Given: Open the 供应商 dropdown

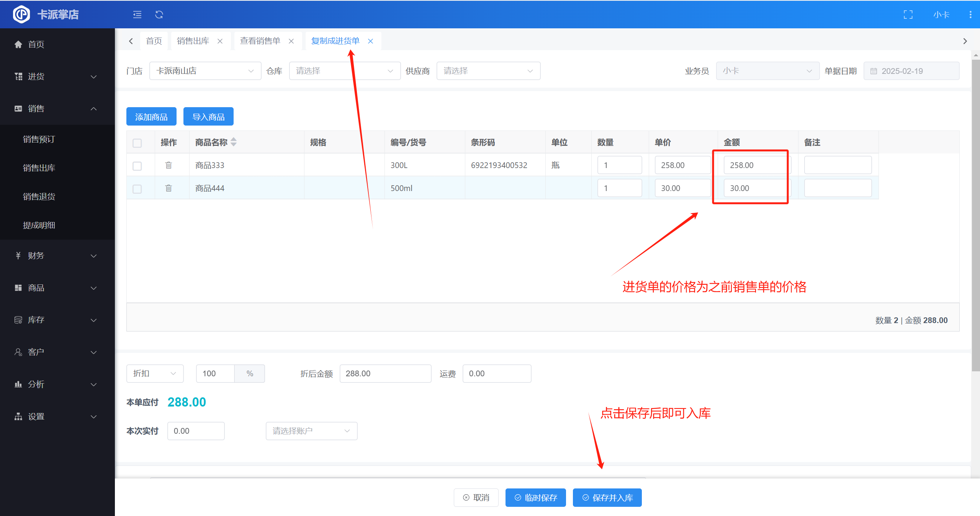Looking at the screenshot, I should (488, 71).
